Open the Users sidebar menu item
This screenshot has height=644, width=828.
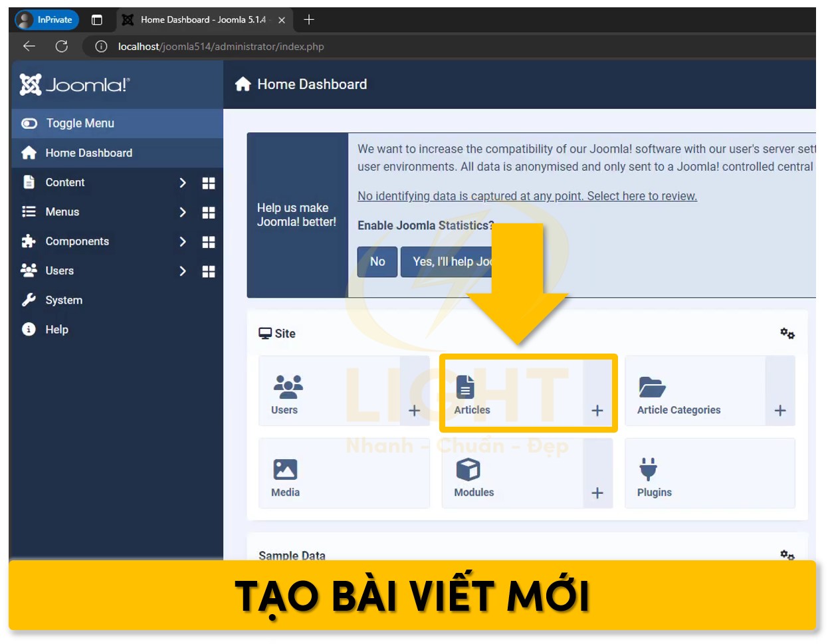(x=60, y=270)
